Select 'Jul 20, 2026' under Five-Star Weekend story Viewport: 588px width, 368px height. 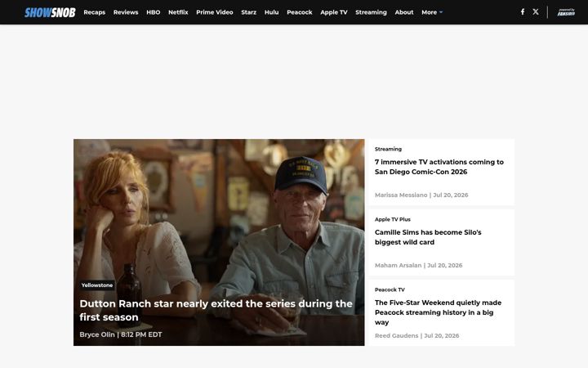click(441, 336)
